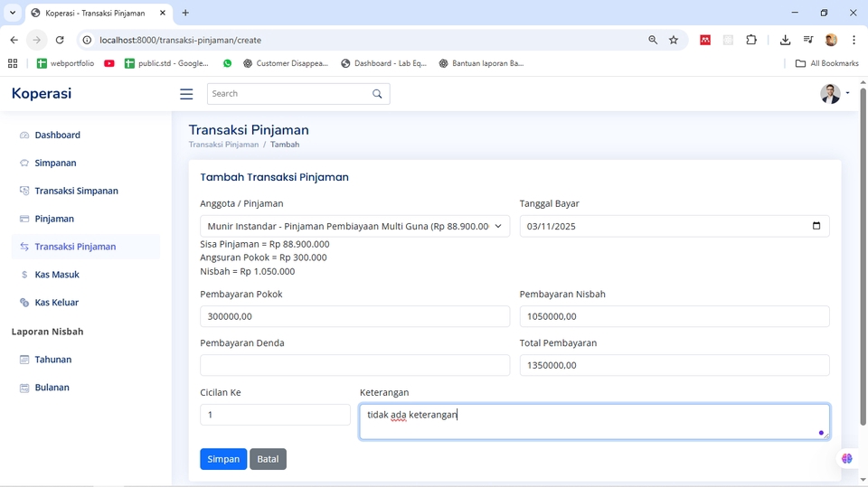The width and height of the screenshot is (868, 487).
Task: Open browser Downloads icon
Action: 785,40
